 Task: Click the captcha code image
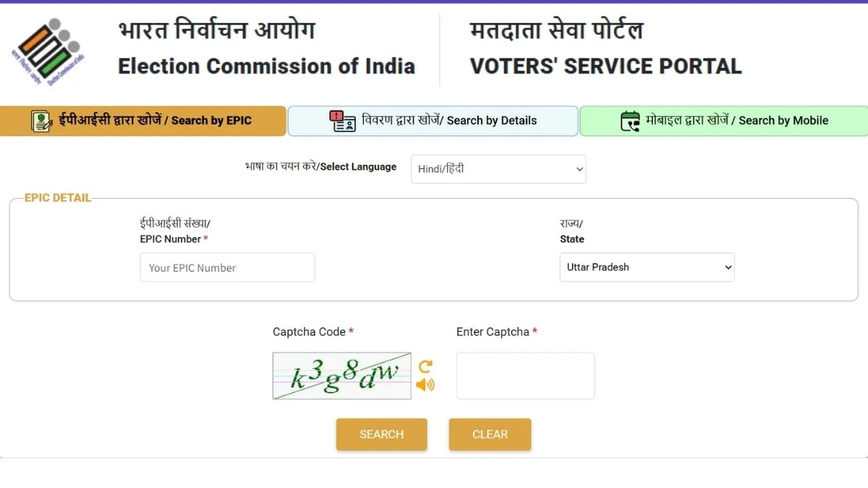(341, 376)
